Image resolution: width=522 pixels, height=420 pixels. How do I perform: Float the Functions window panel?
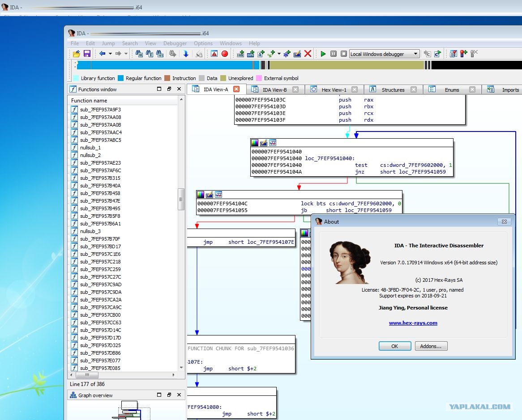coord(169,89)
